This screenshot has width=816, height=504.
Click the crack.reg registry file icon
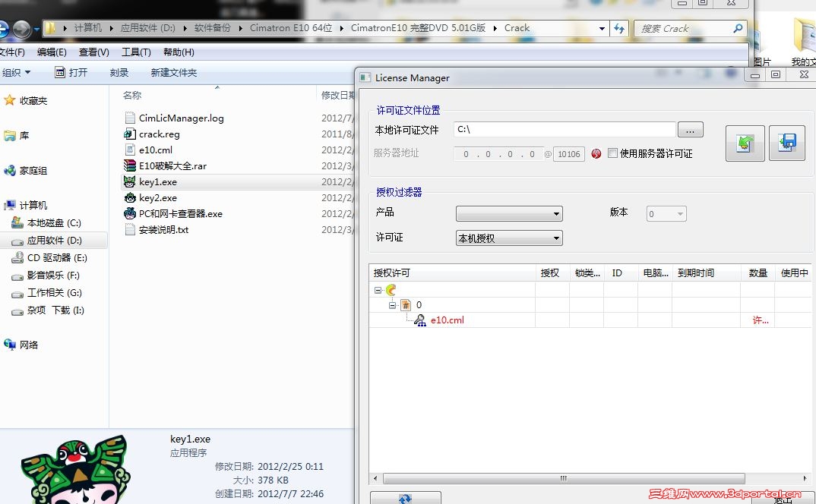click(130, 134)
